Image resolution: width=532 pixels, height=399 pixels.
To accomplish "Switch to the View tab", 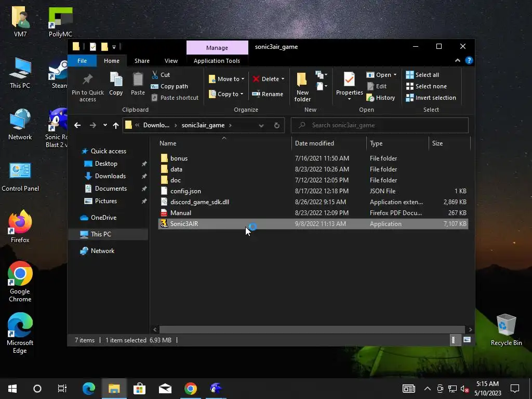I will tap(171, 61).
